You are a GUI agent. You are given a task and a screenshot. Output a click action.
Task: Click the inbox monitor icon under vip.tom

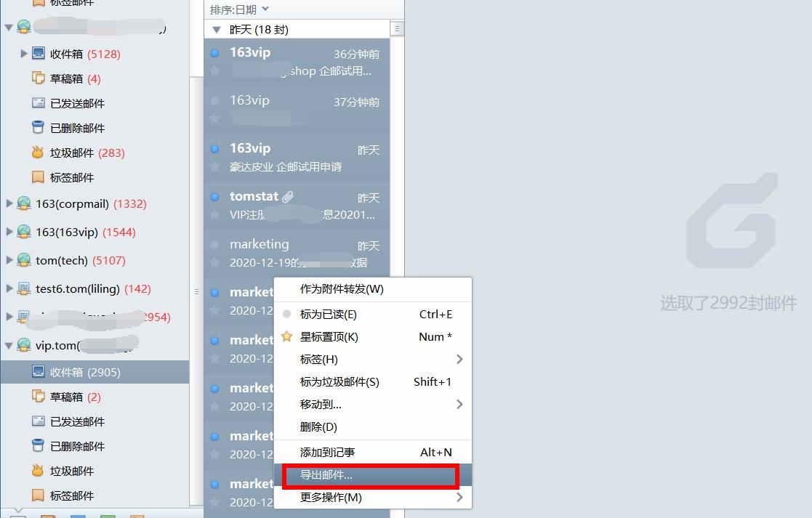(x=39, y=371)
